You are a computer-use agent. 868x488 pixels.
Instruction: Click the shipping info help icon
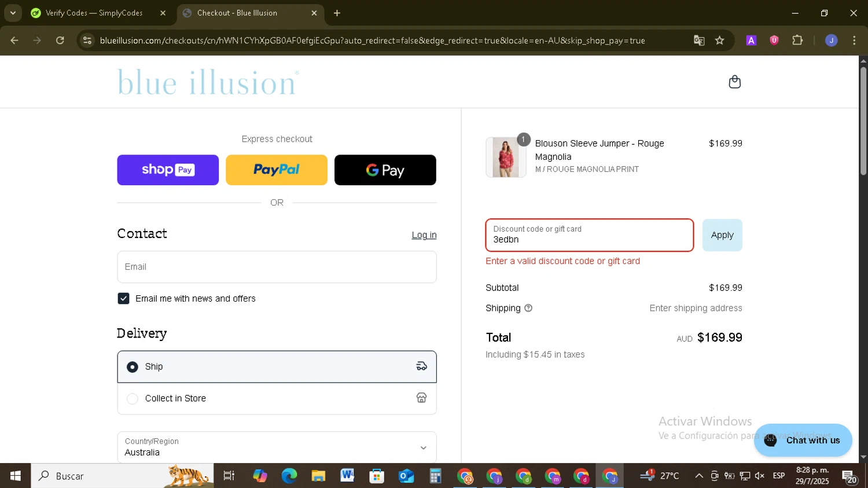(x=528, y=308)
